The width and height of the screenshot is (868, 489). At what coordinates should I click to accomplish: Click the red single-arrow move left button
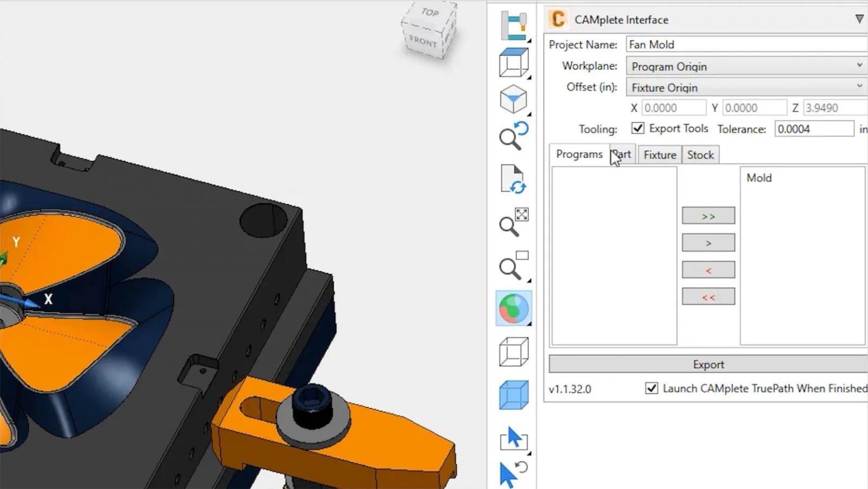pos(709,270)
